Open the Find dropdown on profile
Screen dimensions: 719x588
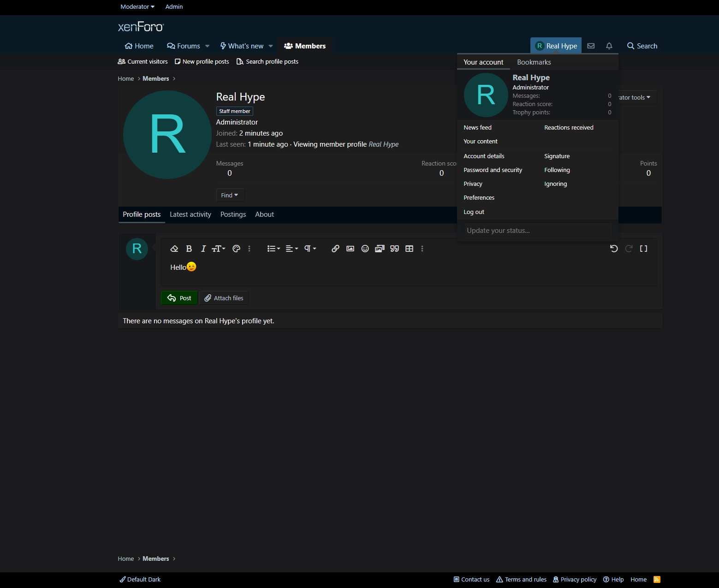point(230,195)
